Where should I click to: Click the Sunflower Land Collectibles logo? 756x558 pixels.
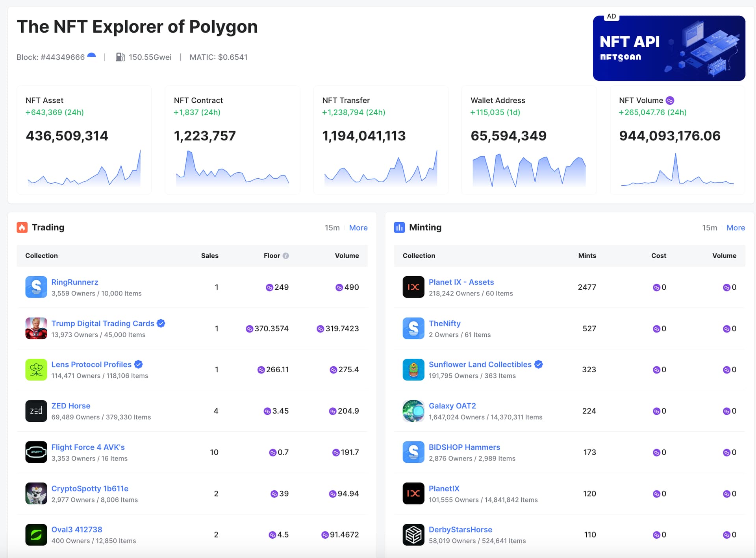pos(413,370)
